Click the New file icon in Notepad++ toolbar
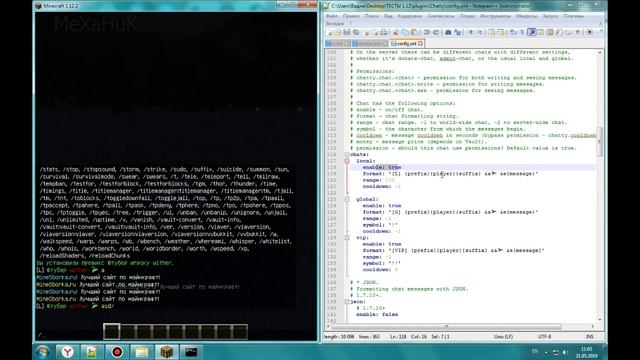Screen dimensions: 640x360 pyautogui.click(x=330, y=32)
